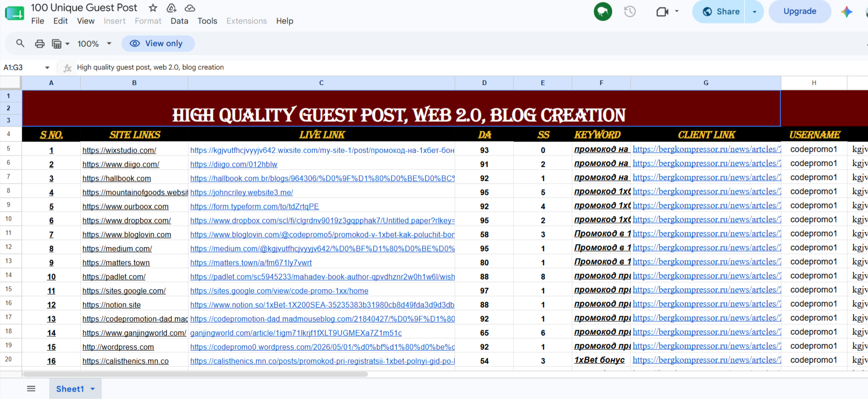Open the Gemini sparkle icon

tap(846, 12)
